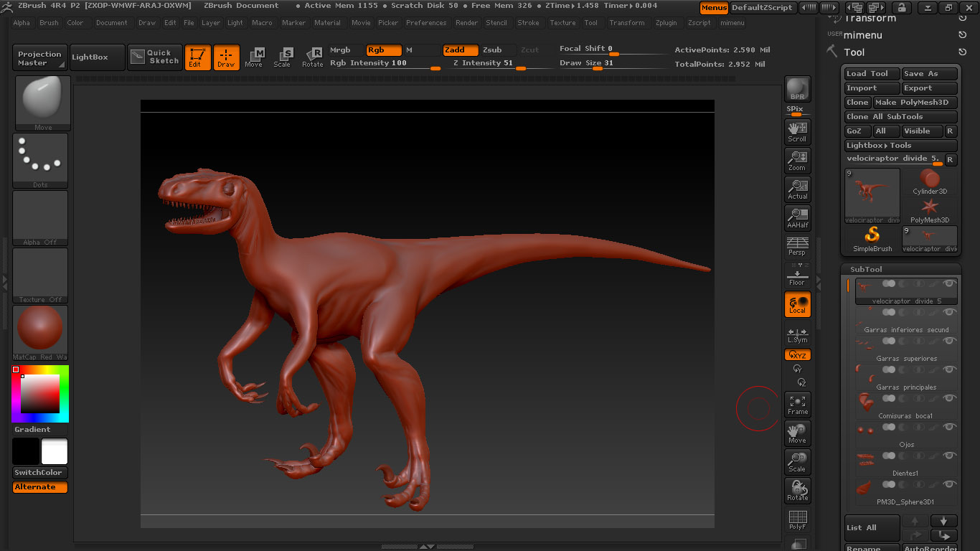980x551 pixels.
Task: Toggle Edit mode
Action: tap(197, 57)
